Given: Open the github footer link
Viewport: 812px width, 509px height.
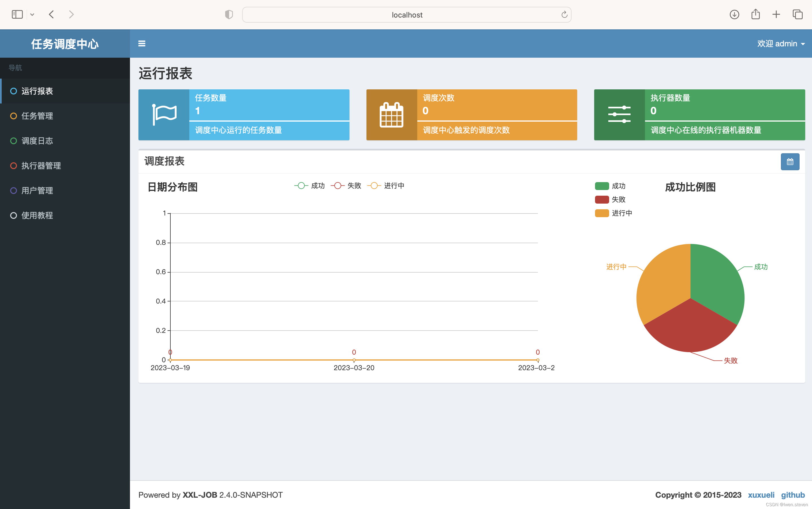Looking at the screenshot, I should click(793, 495).
